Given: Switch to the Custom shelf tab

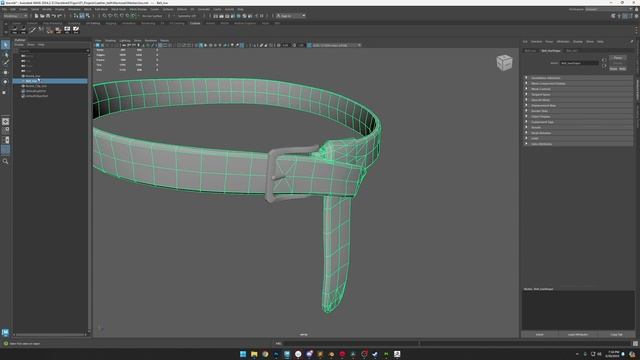Looking at the screenshot, I should (x=195, y=23).
